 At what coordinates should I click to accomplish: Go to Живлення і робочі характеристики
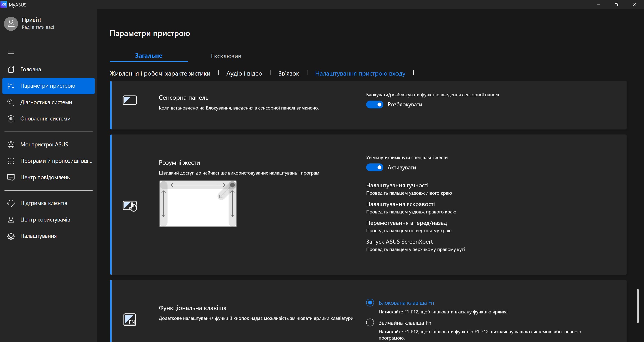[160, 74]
